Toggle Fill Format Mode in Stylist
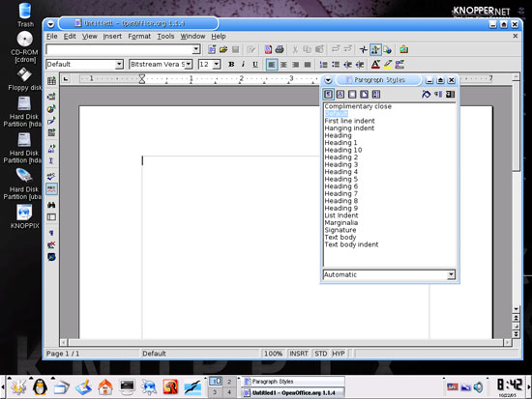 pyautogui.click(x=426, y=95)
